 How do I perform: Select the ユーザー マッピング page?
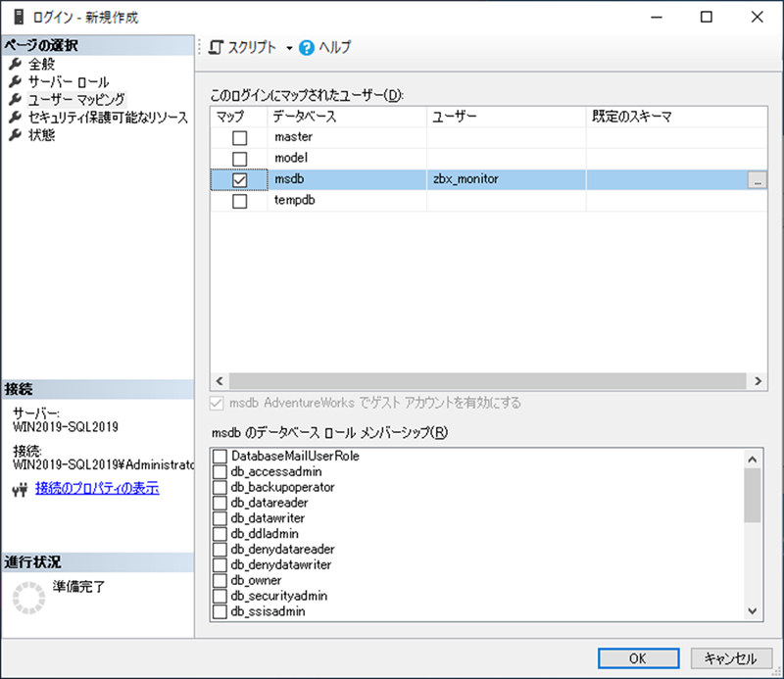coord(76,100)
